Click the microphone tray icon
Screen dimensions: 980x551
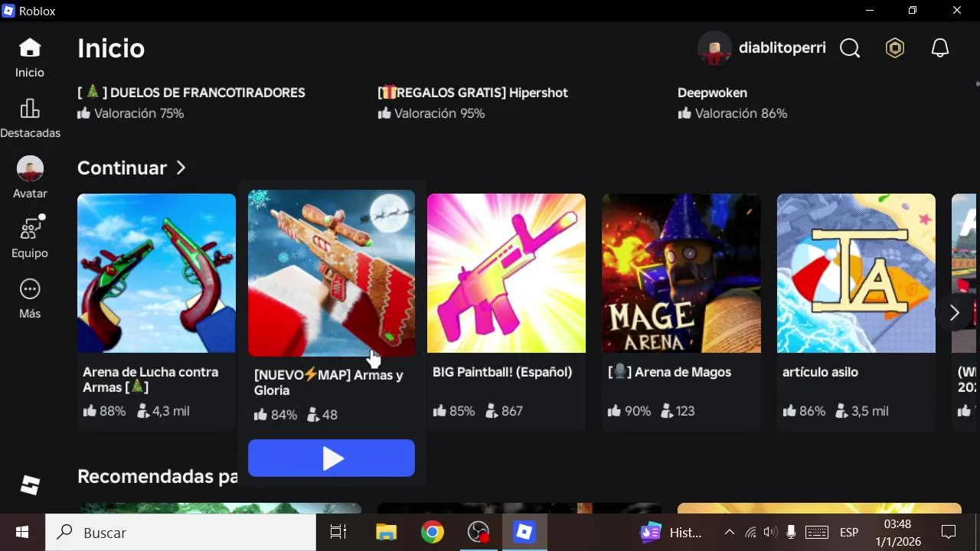791,533
